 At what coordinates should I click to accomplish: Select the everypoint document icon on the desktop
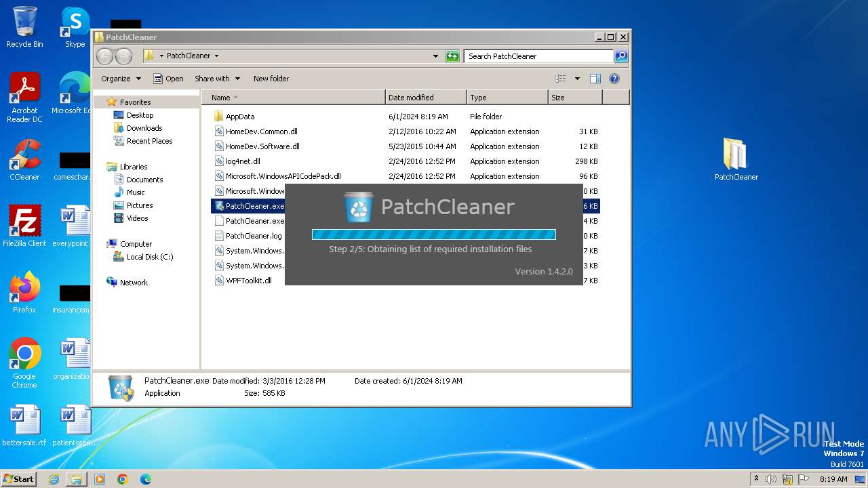tap(73, 226)
